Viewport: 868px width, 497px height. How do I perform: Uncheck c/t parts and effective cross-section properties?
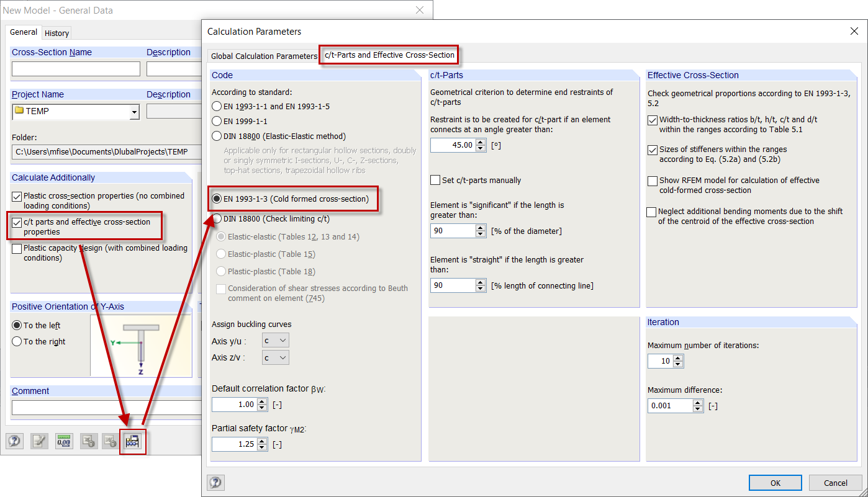point(17,222)
